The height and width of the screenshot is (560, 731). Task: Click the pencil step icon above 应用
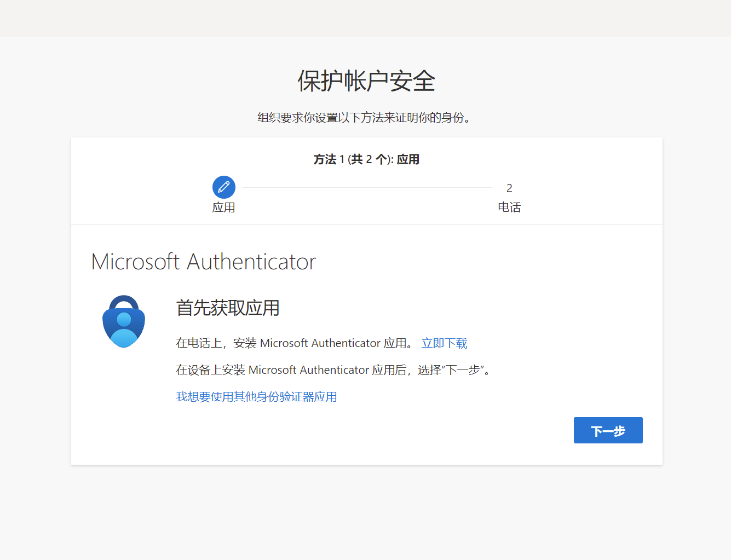tap(224, 187)
